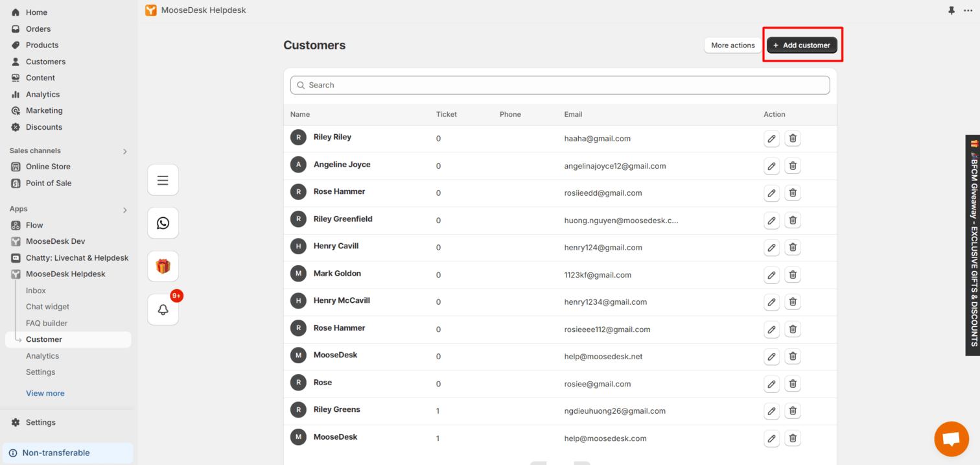Open the Henry McCavill customer name

tap(342, 300)
